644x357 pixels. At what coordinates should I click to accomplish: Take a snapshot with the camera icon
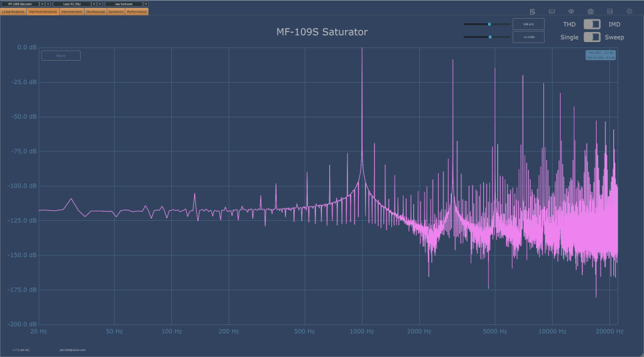coord(590,11)
